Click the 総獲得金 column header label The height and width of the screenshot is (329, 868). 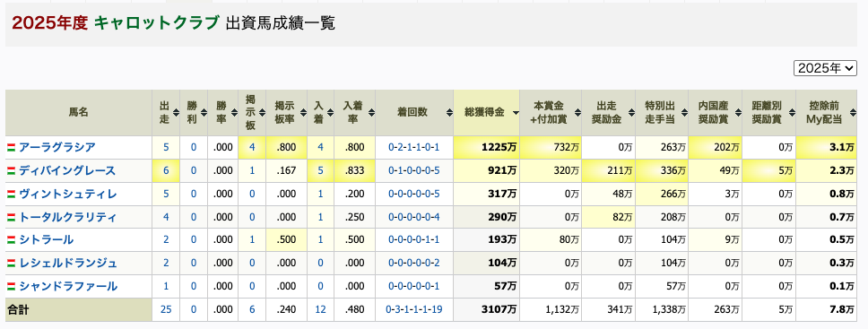[484, 112]
